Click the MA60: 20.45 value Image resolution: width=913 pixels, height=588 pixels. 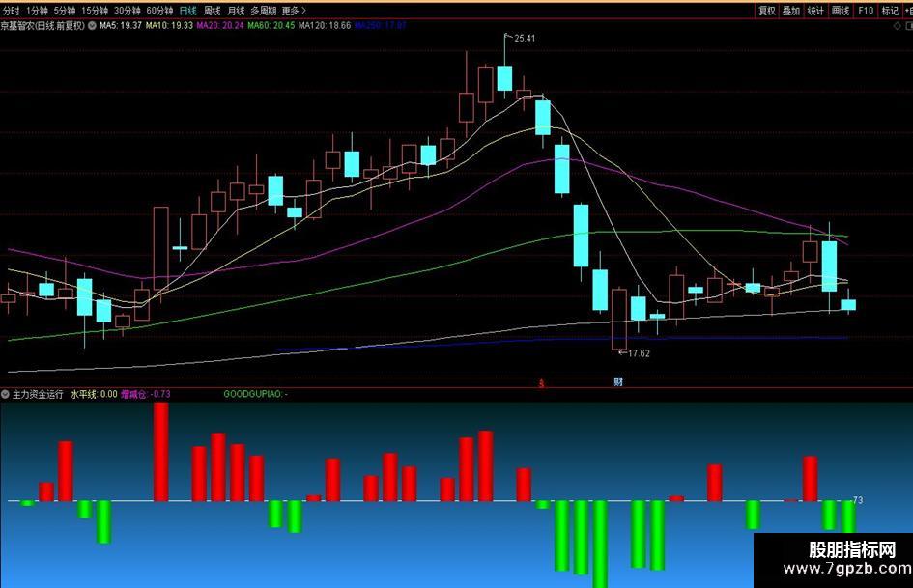coord(271,26)
